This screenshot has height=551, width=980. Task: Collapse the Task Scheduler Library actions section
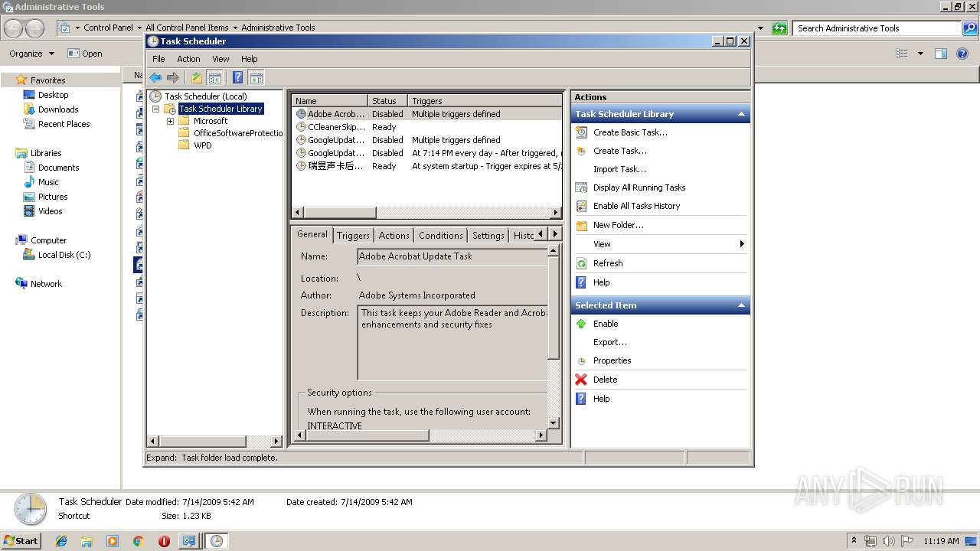(x=741, y=114)
